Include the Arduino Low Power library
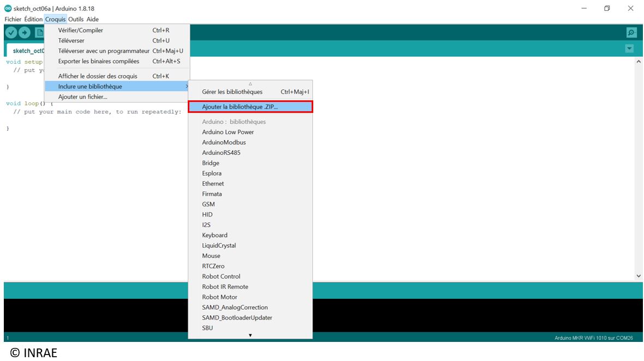644x361 pixels. point(228,132)
